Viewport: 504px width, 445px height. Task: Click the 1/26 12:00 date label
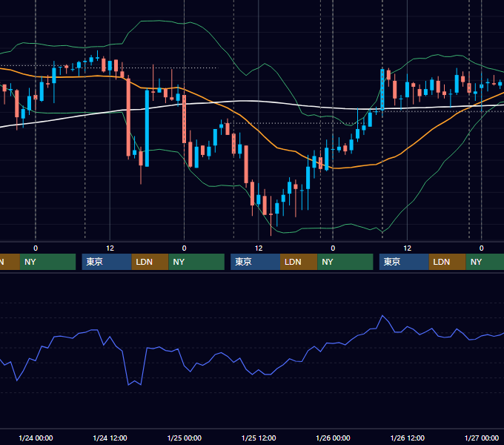(x=407, y=438)
